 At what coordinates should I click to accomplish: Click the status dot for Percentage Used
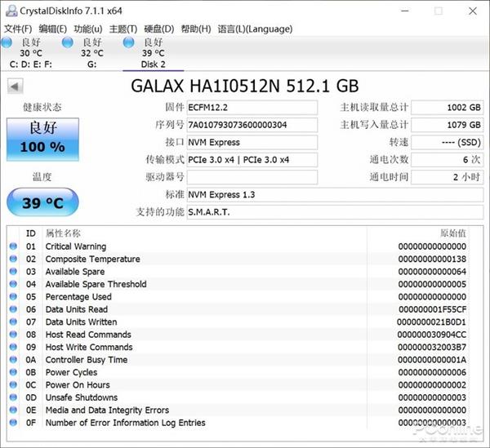[13, 296]
